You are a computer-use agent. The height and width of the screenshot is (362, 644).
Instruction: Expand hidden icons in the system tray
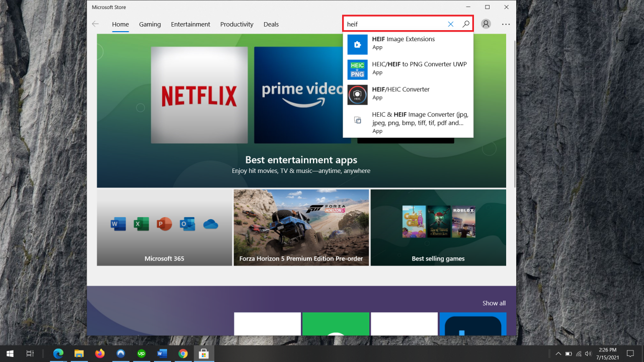[558, 353]
